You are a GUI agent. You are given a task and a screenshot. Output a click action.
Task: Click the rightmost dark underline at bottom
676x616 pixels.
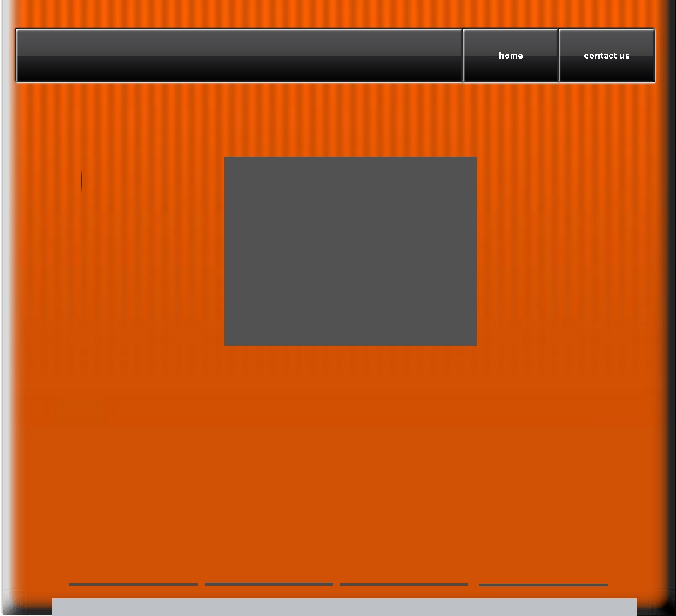click(x=543, y=585)
